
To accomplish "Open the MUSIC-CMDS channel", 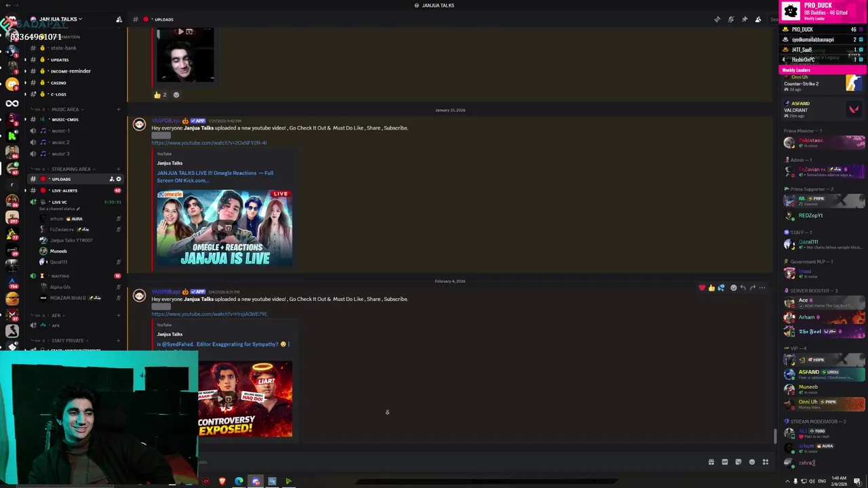I will (65, 119).
